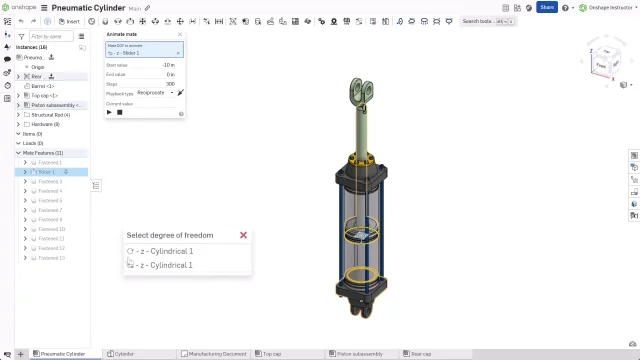640x360 pixels.
Task: Open the hamburger menu next to the Onshape logo
Action: [x=44, y=8]
